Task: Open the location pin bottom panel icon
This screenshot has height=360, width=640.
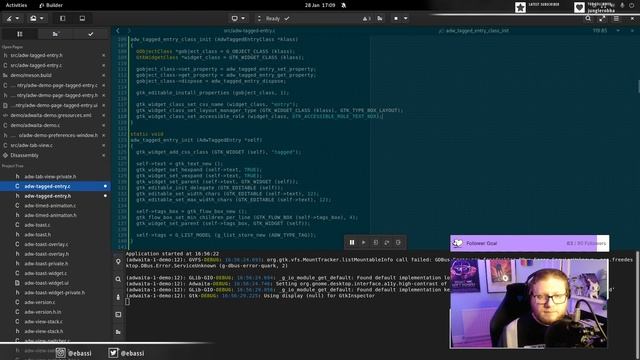Action: coord(118,262)
